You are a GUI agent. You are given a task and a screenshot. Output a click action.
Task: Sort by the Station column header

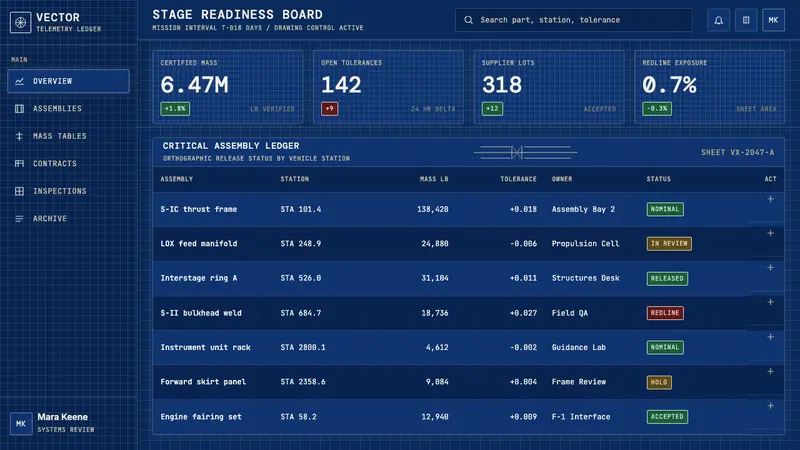(x=294, y=179)
